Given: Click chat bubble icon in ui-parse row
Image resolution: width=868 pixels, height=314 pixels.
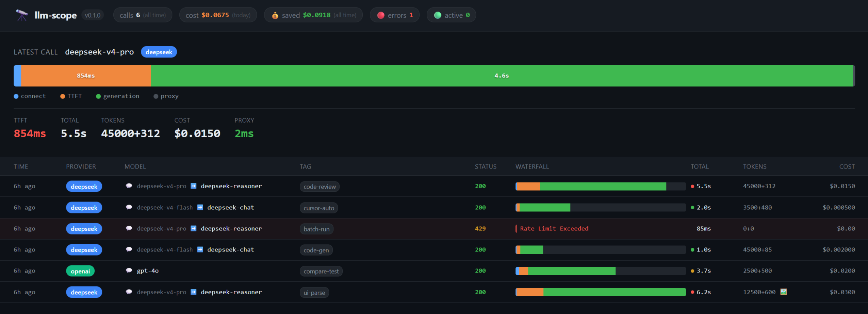Looking at the screenshot, I should [x=129, y=292].
